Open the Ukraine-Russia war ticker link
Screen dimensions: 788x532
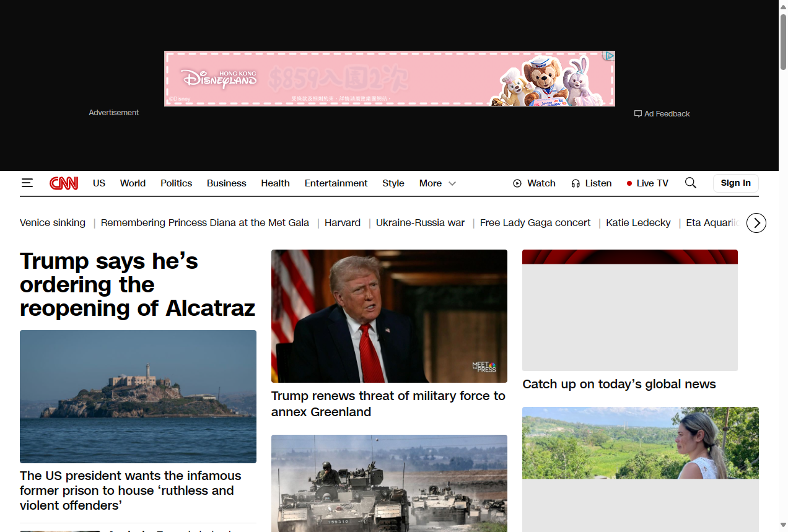(420, 222)
